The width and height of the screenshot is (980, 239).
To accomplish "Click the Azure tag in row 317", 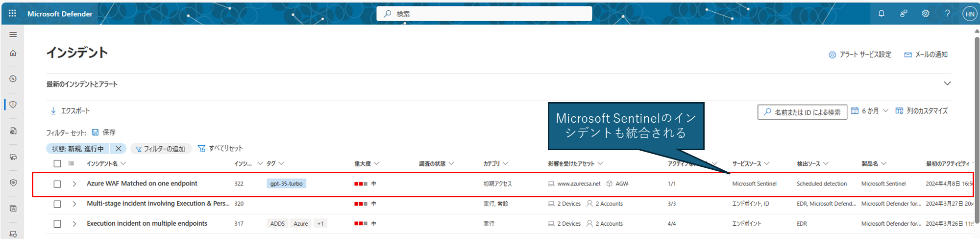I will (301, 224).
